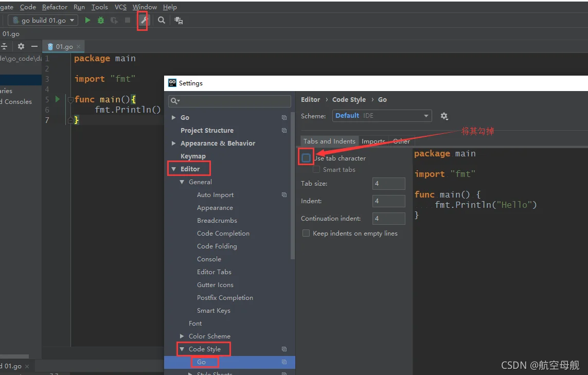Switch to the Other tab
This screenshot has width=588, height=375.
coord(401,141)
